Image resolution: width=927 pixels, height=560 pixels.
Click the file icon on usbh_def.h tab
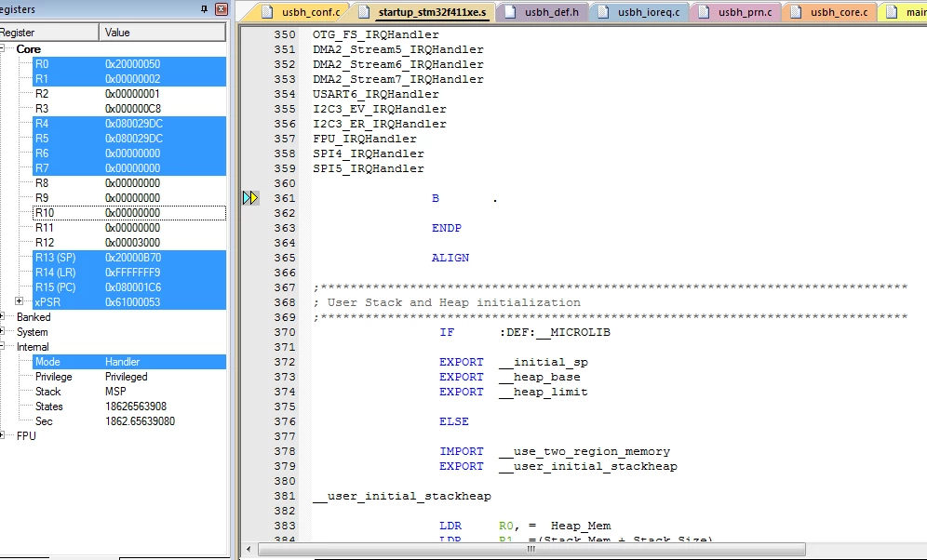point(511,12)
